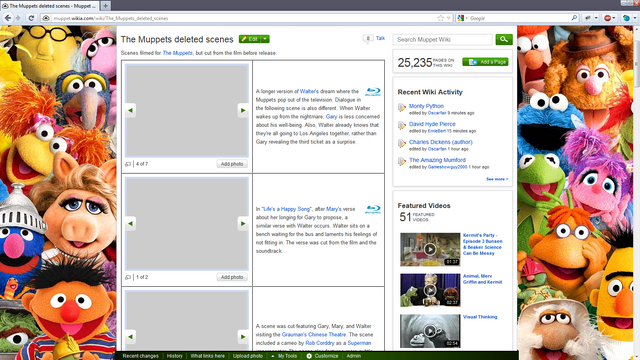Screen dimensions: 640x360
Task: Open the dropdown beside the Adblock icon
Action: pyautogui.click(x=614, y=18)
